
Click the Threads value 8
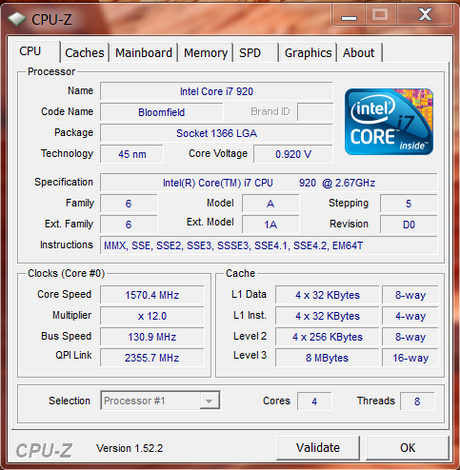point(417,401)
